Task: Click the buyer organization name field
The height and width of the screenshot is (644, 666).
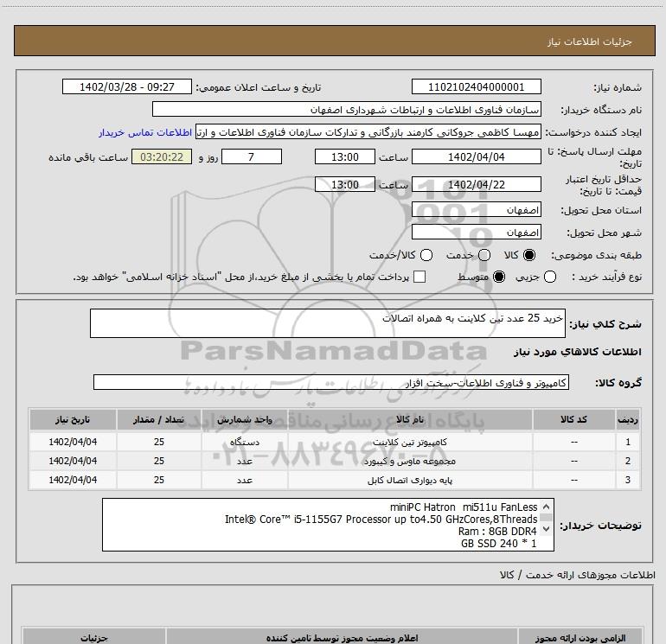Action: (347, 110)
